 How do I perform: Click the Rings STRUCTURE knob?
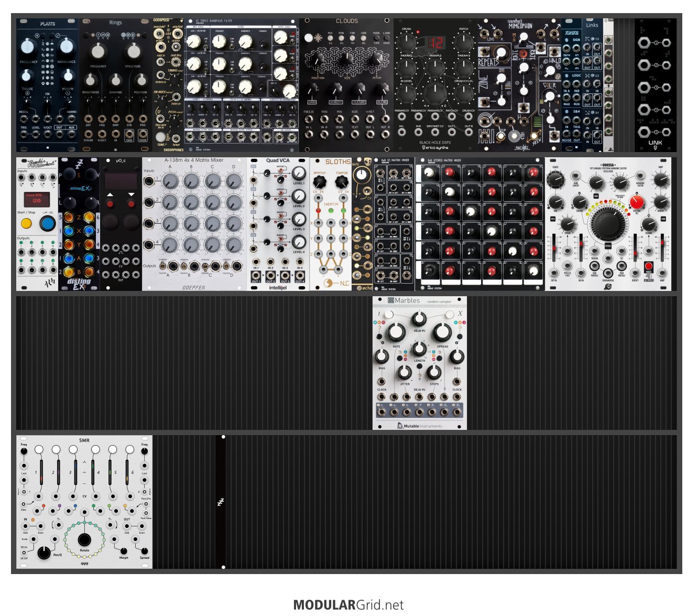(133, 51)
